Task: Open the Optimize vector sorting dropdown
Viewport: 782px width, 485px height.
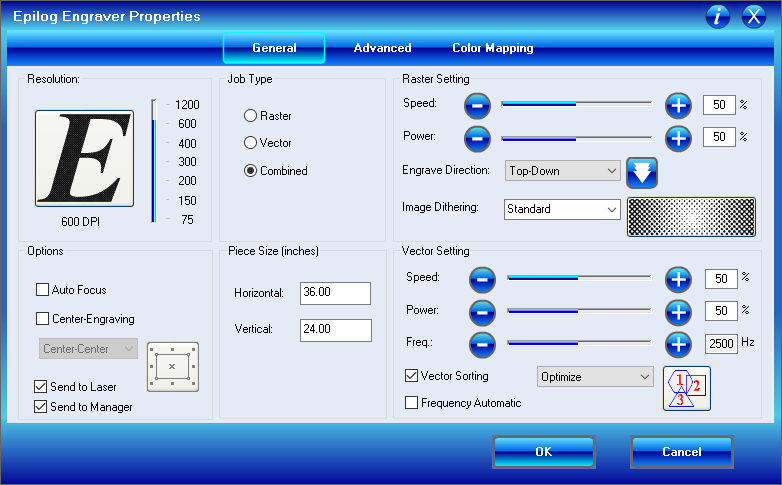Action: coord(595,377)
